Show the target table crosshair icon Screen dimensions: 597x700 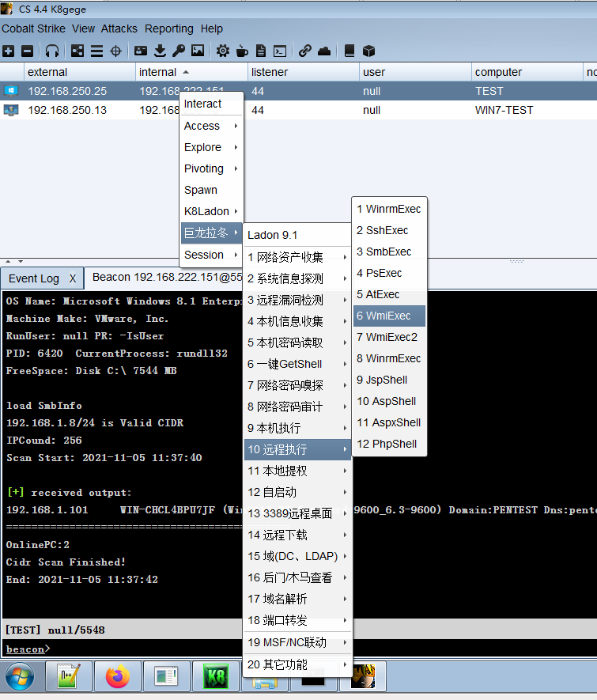tap(115, 51)
